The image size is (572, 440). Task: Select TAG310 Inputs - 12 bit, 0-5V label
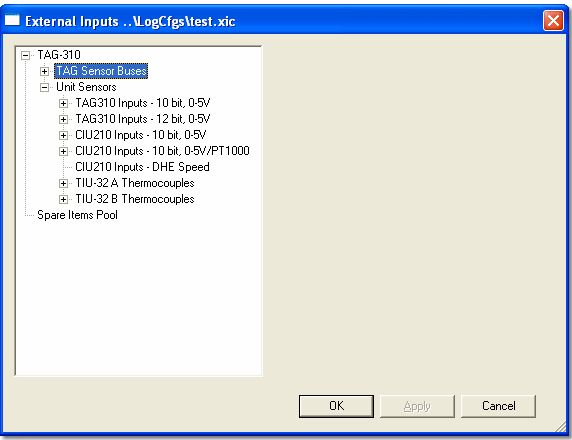pos(143,119)
